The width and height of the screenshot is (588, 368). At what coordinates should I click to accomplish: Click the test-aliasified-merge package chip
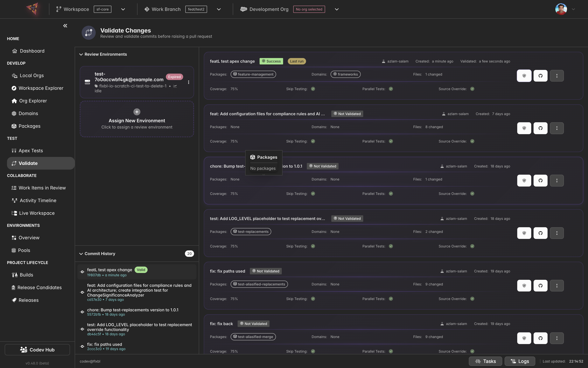tap(253, 337)
